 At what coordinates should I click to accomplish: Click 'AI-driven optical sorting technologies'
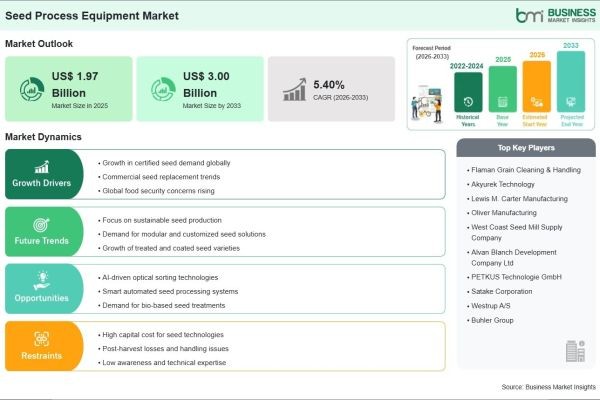point(160,278)
